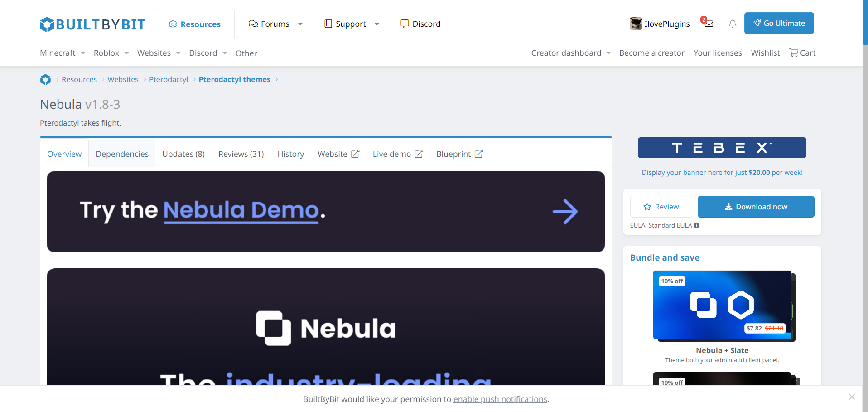Go to Resources breadcrumb
868x412 pixels.
[79, 79]
